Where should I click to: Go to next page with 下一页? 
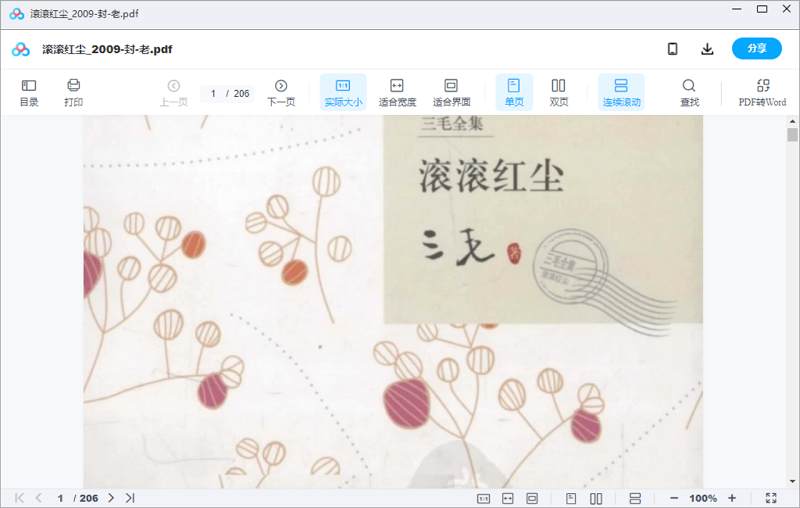[281, 92]
